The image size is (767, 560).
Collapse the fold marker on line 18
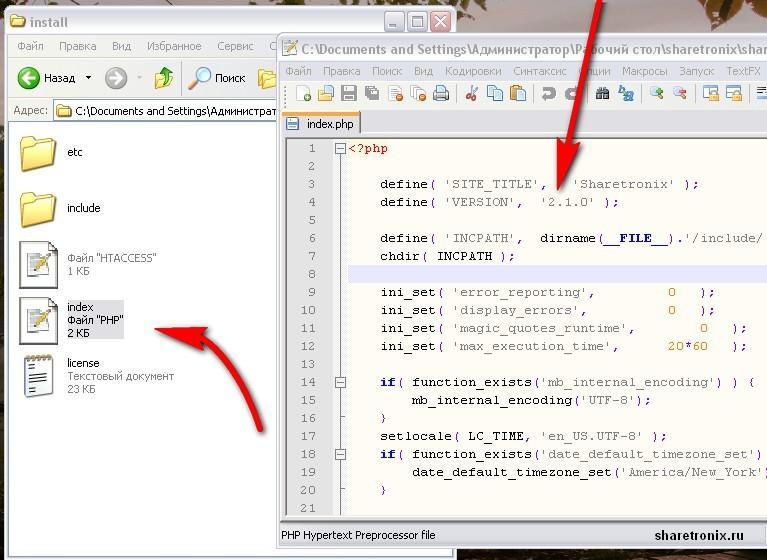click(340, 454)
